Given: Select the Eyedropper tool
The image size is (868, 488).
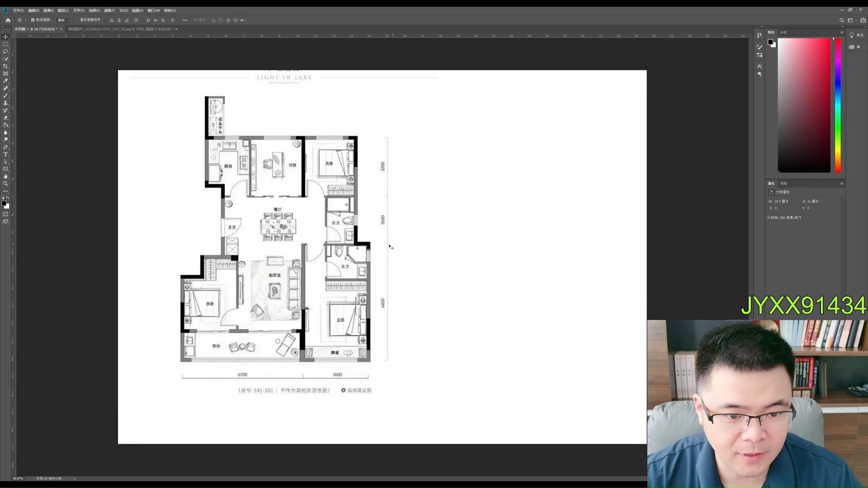Looking at the screenshot, I should pyautogui.click(x=5, y=81).
